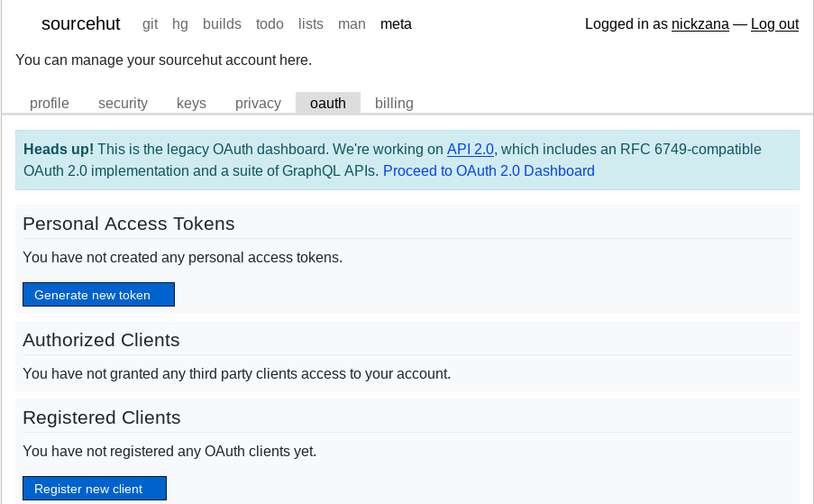This screenshot has height=504, width=814.
Task: Click 'You have not created any personal access tokens.'
Action: pyautogui.click(x=183, y=258)
